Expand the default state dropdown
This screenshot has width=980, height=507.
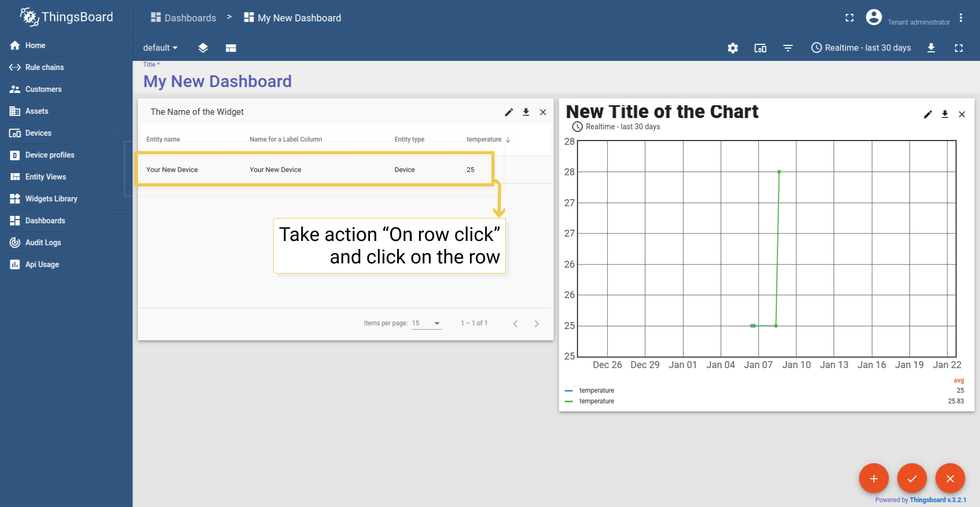(x=160, y=48)
